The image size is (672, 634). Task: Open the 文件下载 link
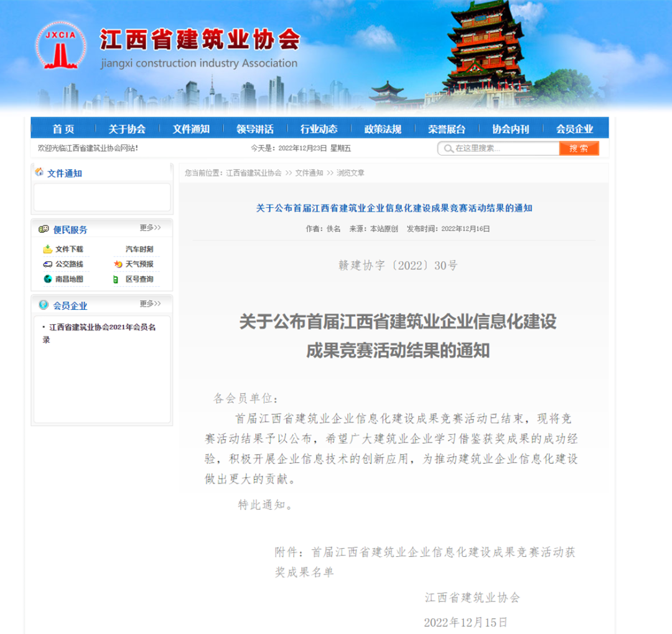69,249
